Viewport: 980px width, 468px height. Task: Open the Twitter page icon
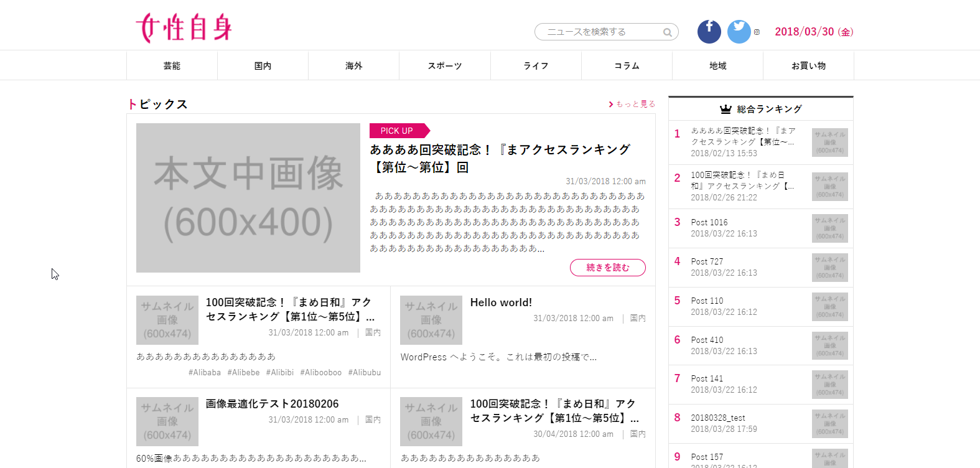coord(739,32)
